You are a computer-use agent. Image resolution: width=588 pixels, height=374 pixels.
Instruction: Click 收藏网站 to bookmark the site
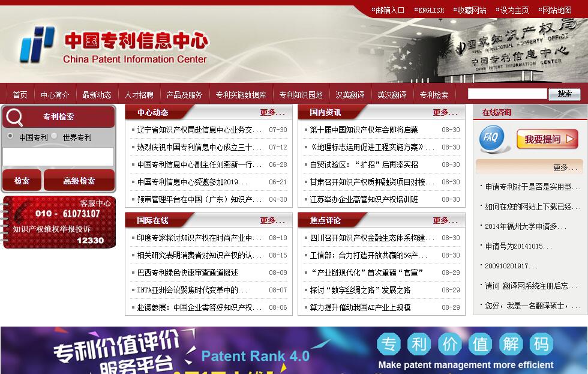tap(472, 10)
